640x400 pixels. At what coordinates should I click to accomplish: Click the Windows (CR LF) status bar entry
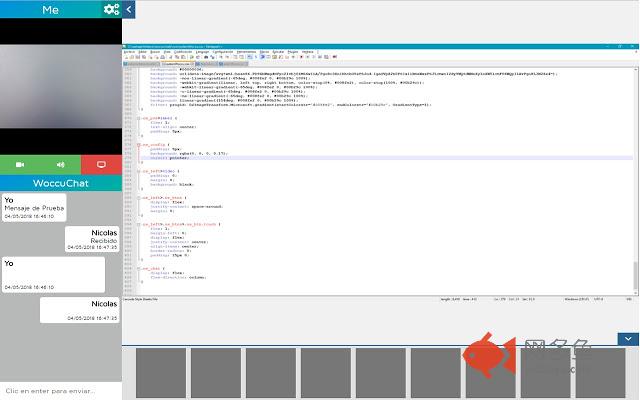(x=576, y=299)
